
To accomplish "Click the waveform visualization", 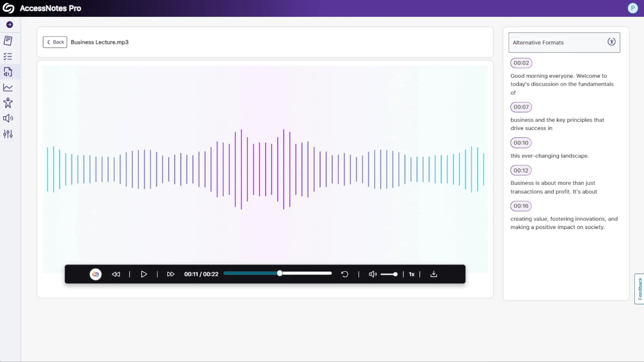I will [x=265, y=169].
